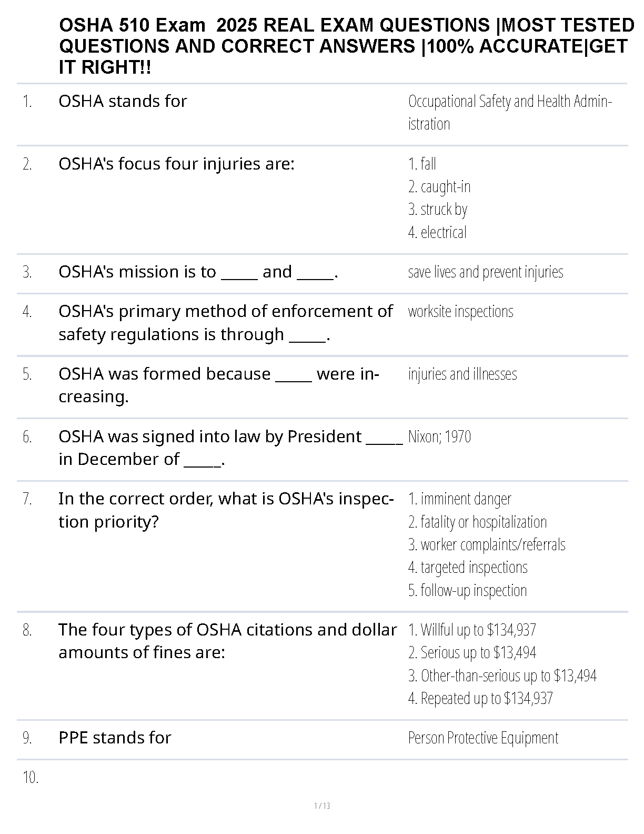The height and width of the screenshot is (834, 644).
Task: Click the answer "worksite inspections"
Action: click(460, 311)
